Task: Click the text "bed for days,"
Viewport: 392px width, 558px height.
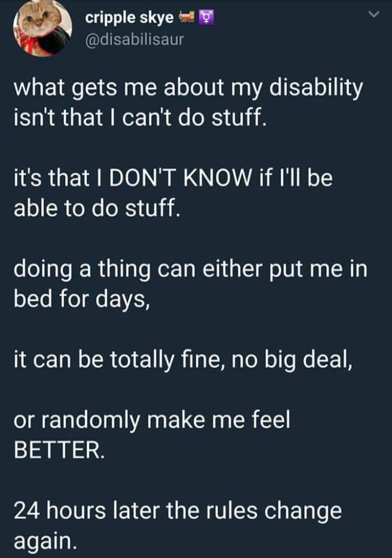Action: (81, 297)
